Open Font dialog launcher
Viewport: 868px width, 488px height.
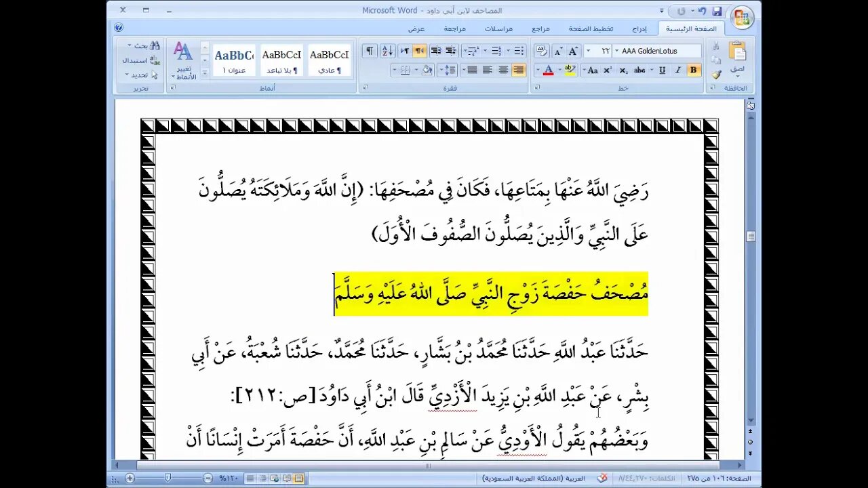point(537,88)
